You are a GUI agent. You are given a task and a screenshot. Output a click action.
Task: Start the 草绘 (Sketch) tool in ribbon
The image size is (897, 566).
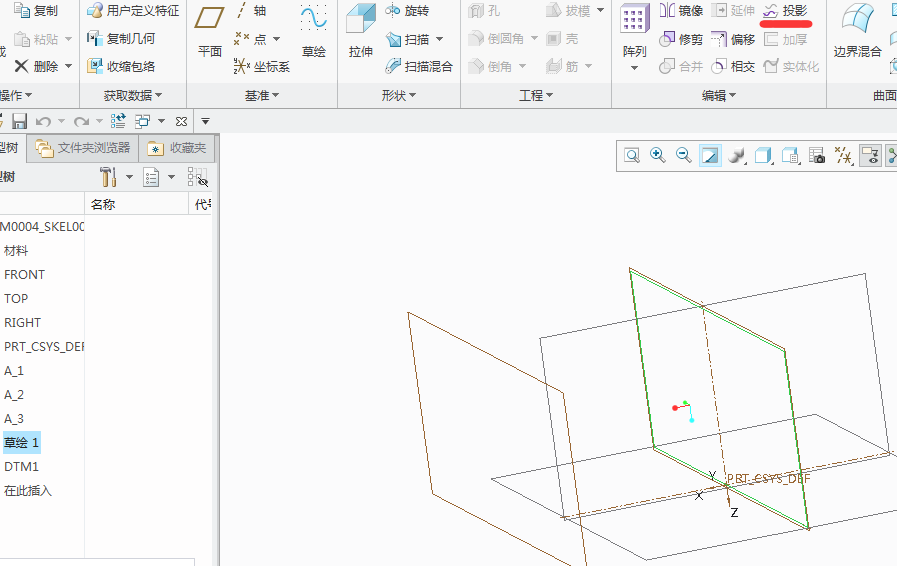313,31
